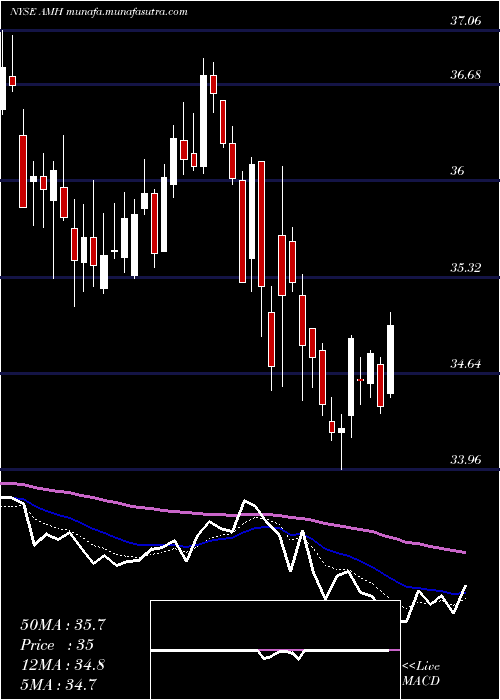Viewport: 500px width, 700px height.
Task: Click the 33.96 price level label
Action: pos(466,459)
